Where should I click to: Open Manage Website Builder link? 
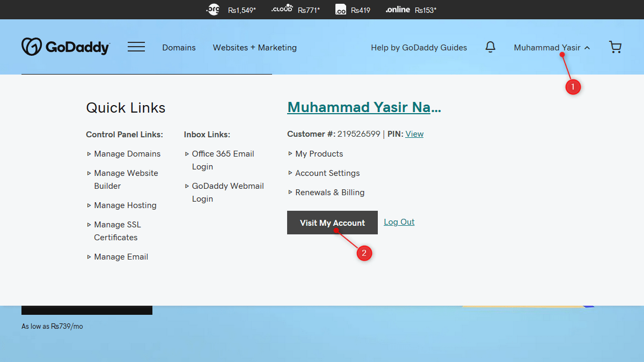[x=126, y=180]
